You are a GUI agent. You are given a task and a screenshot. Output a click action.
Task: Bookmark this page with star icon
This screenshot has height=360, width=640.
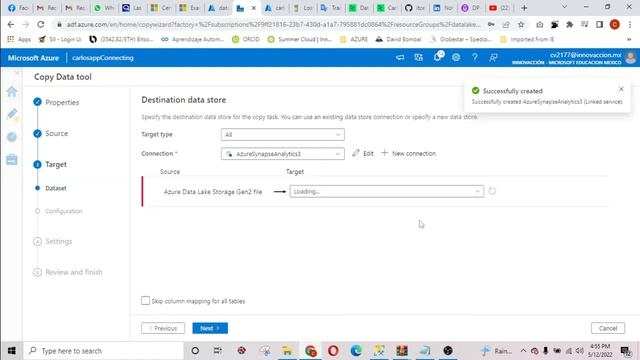[521, 24]
